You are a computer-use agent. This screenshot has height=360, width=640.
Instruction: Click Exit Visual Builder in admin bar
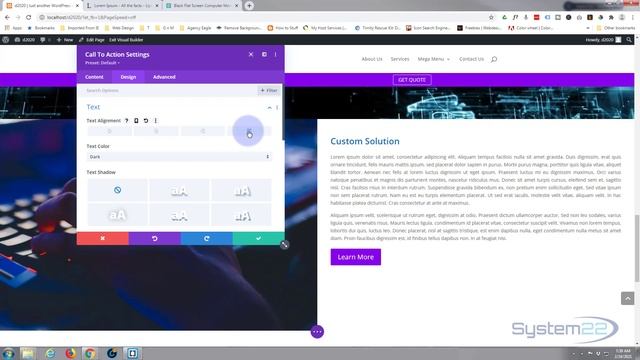click(126, 40)
